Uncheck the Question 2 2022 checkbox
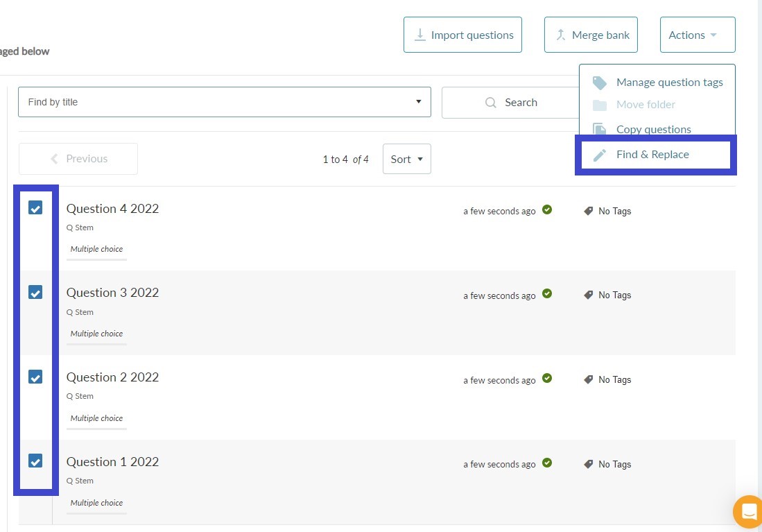 click(35, 377)
